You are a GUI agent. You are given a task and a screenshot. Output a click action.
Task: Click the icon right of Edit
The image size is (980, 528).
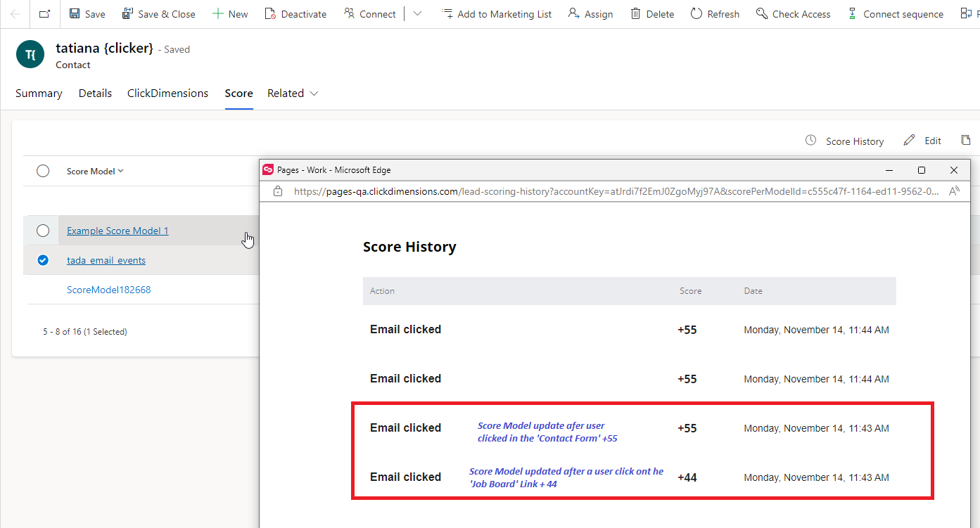coord(966,141)
